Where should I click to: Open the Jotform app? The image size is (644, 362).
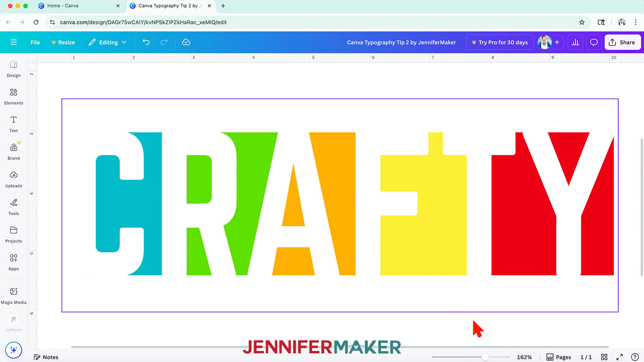click(14, 324)
